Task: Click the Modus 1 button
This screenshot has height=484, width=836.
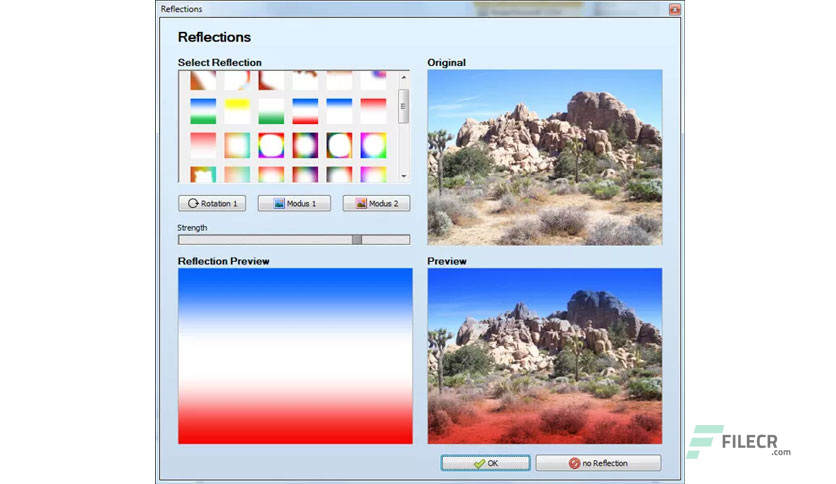Action: pos(294,203)
